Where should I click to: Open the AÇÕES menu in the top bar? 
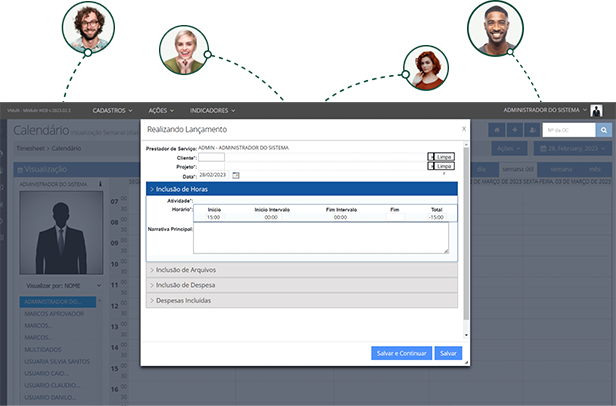160,110
